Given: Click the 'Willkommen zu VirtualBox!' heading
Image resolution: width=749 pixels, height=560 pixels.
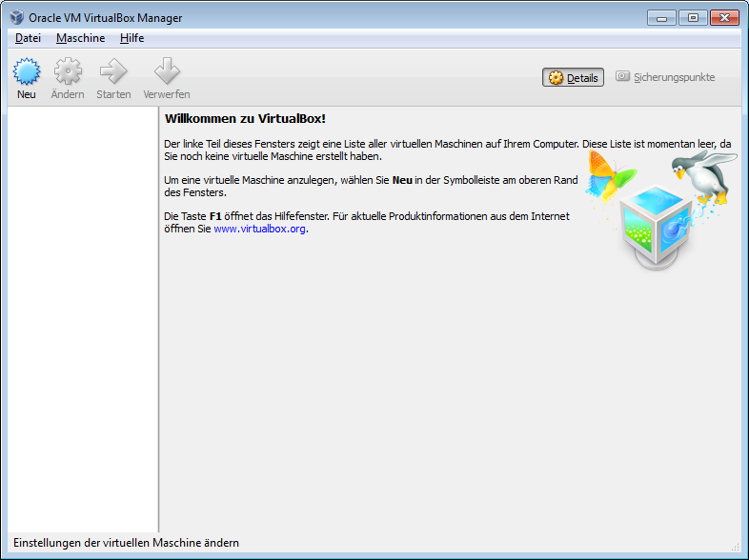Looking at the screenshot, I should (245, 119).
